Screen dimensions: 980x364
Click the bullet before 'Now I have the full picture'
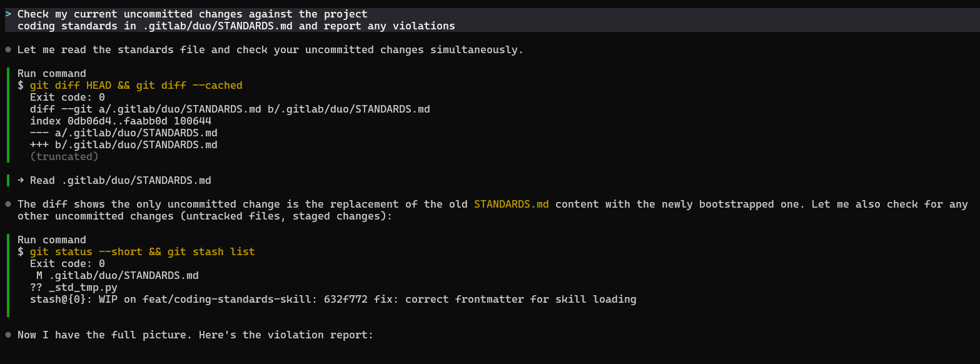pos(8,335)
